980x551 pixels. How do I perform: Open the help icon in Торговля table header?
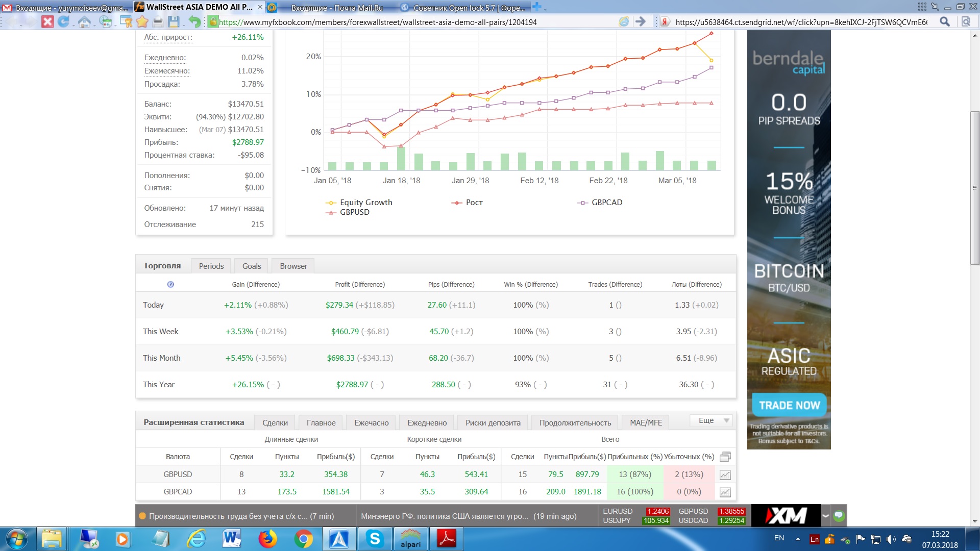170,284
